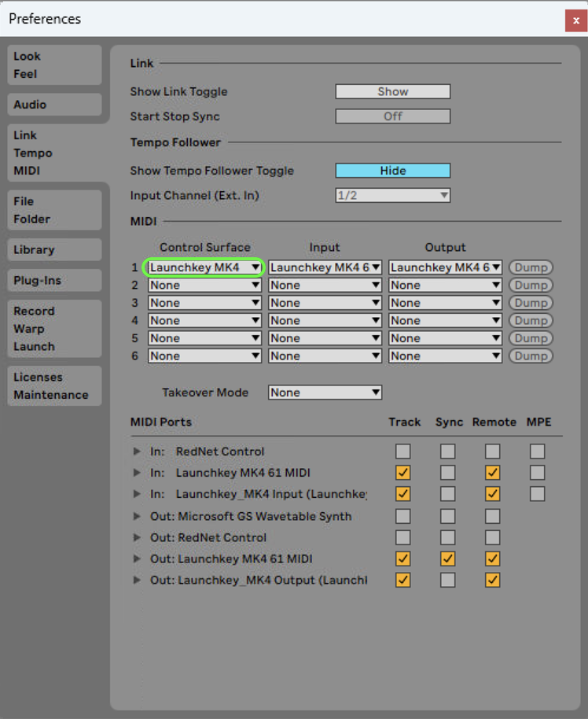
Task: Click the Dump button in row 1
Action: 531,267
